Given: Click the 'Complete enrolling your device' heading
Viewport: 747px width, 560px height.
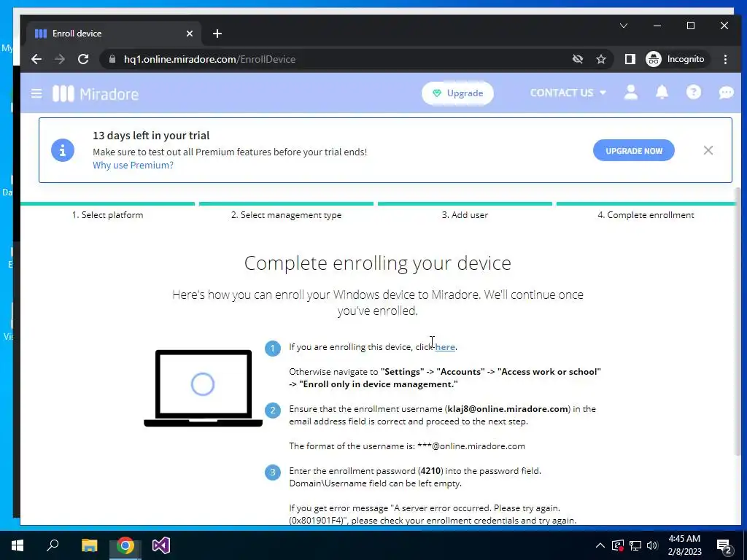Looking at the screenshot, I should (x=377, y=263).
